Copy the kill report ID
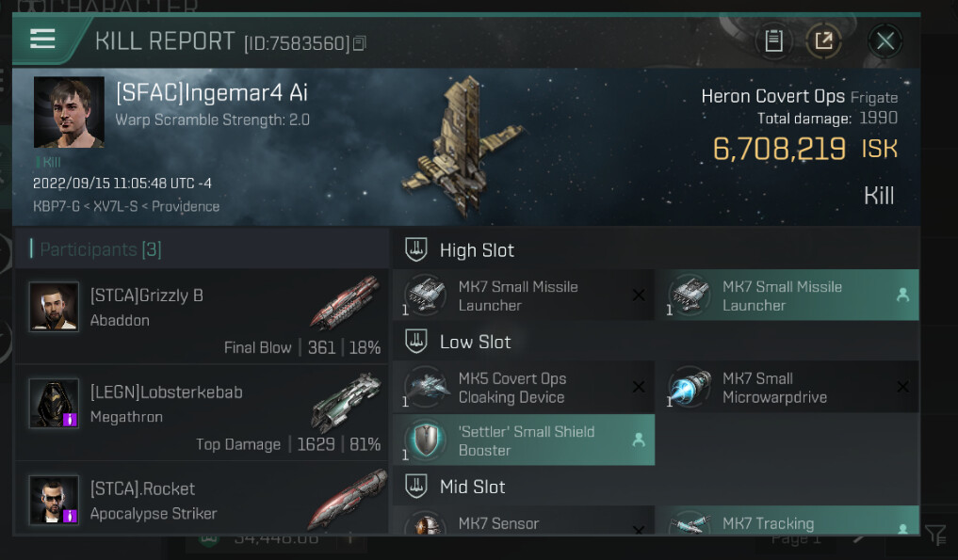 (360, 43)
